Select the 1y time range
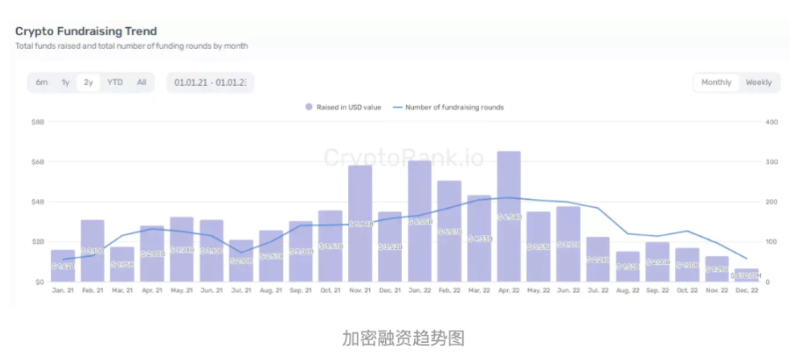 (65, 82)
